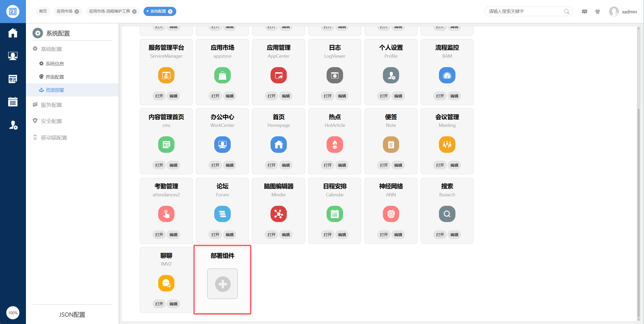
Task: Select 界面配置 in the sidebar menu
Action: [x=55, y=77]
